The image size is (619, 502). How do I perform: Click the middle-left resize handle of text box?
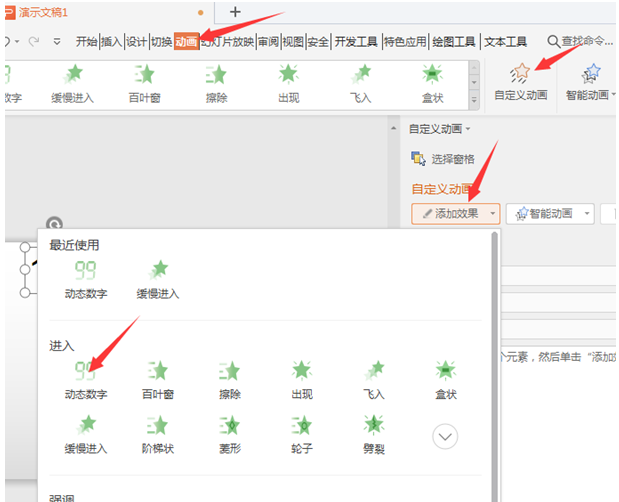tap(25, 270)
